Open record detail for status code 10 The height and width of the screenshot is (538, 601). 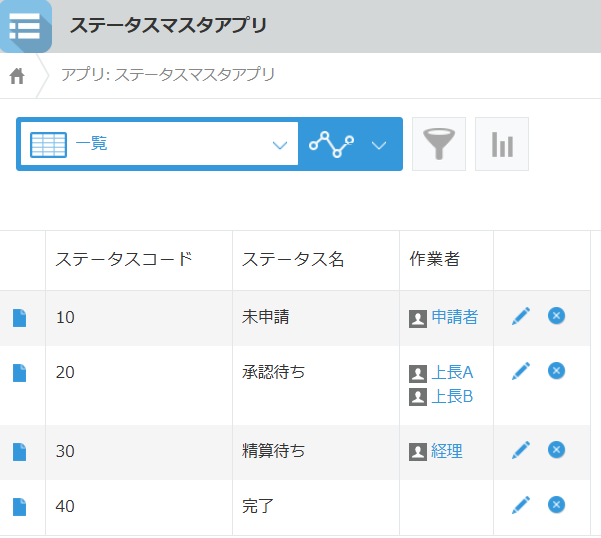point(20,318)
